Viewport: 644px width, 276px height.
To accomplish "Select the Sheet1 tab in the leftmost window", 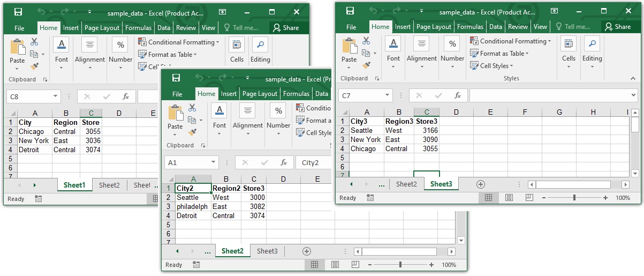I will click(74, 185).
